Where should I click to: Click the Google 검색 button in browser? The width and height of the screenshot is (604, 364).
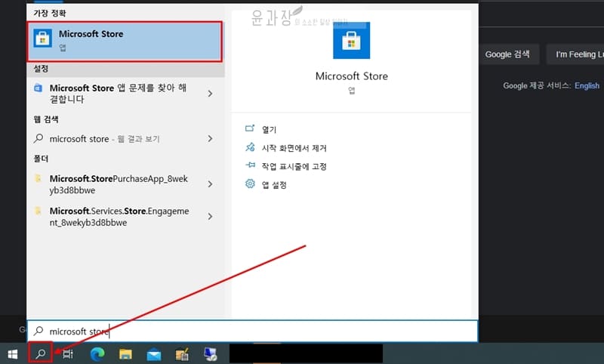click(507, 54)
